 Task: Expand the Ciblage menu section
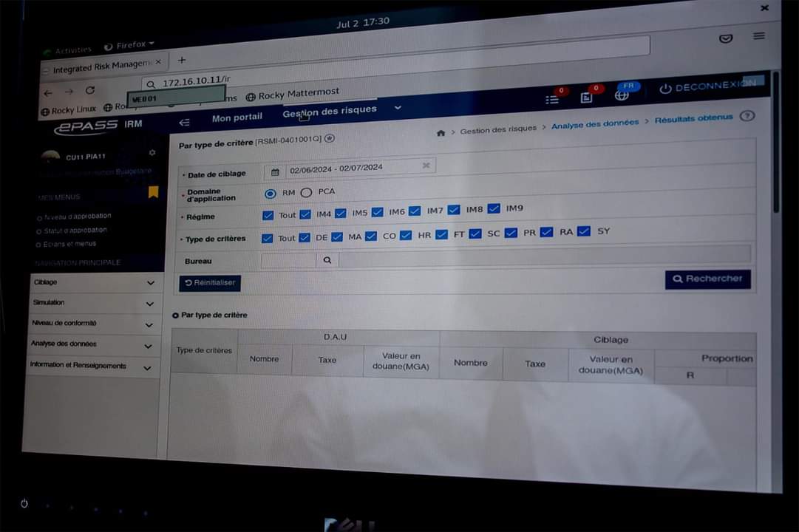tap(96, 282)
